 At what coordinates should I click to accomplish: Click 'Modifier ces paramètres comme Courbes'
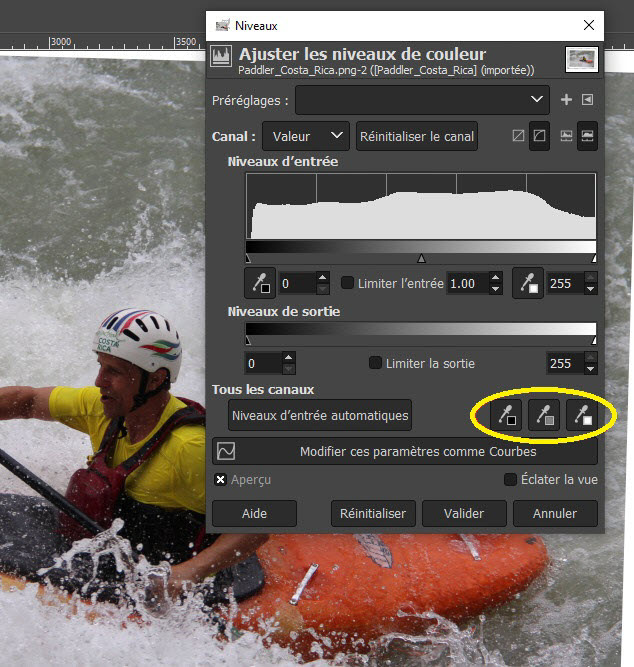click(x=405, y=452)
